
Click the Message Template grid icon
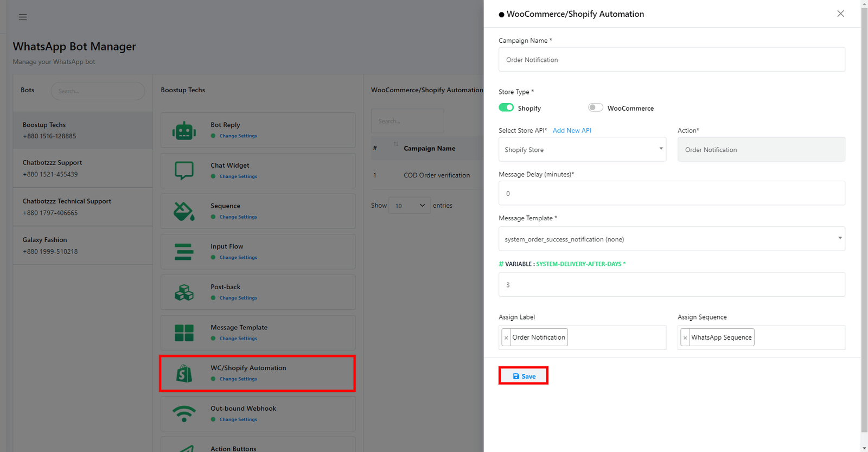click(x=184, y=333)
